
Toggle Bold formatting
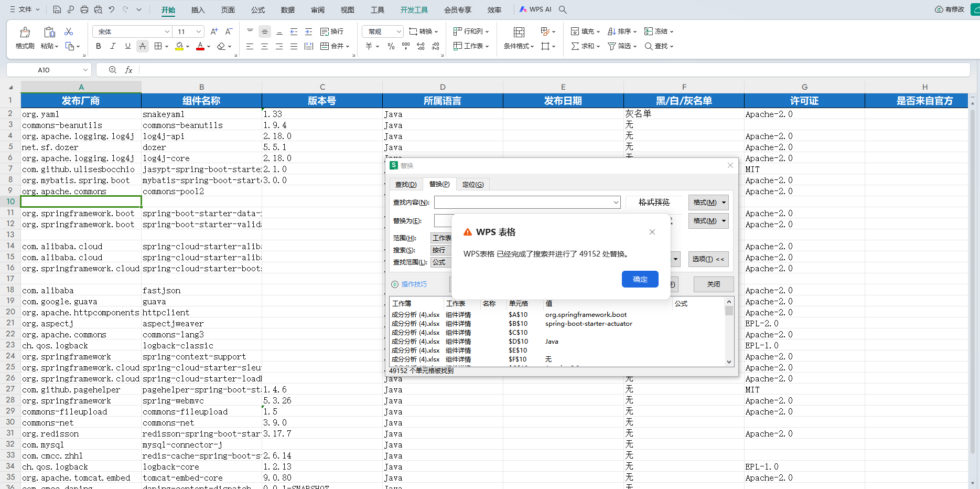98,46
